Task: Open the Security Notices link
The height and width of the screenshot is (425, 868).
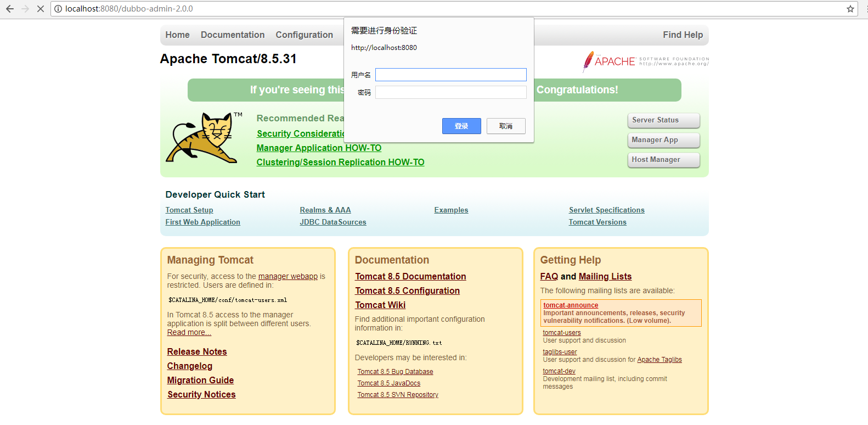Action: point(201,395)
